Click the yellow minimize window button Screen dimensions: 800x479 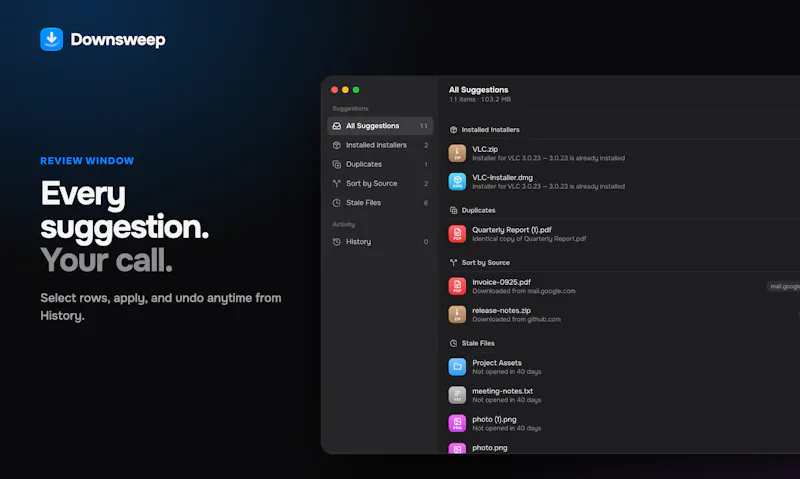(x=345, y=90)
